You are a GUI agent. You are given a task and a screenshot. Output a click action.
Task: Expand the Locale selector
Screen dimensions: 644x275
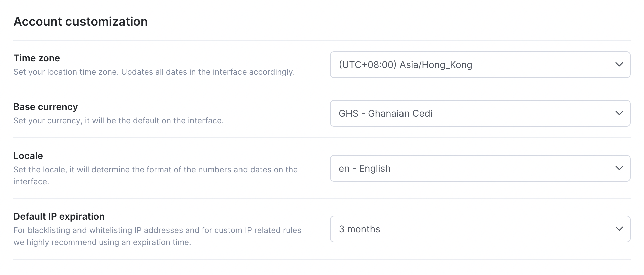click(480, 168)
